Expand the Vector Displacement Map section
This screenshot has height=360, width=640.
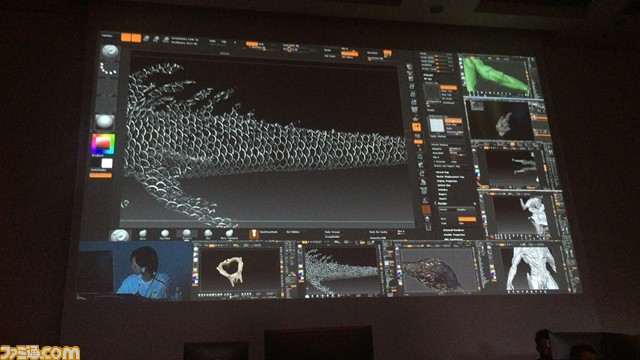click(450, 177)
